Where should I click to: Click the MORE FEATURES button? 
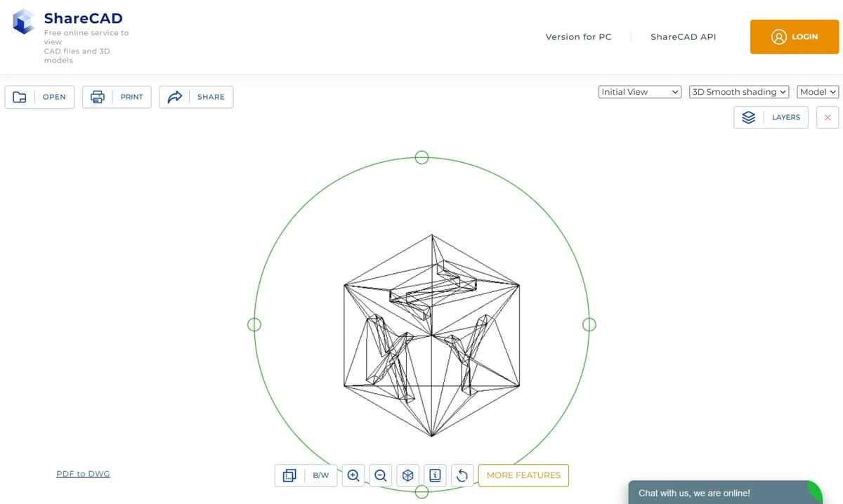[523, 475]
